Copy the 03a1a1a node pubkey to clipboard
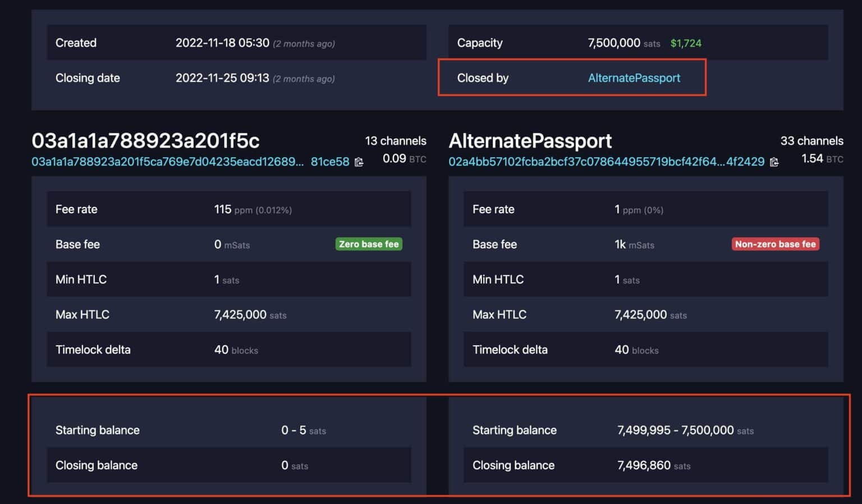This screenshot has height=504, width=862. (x=359, y=162)
